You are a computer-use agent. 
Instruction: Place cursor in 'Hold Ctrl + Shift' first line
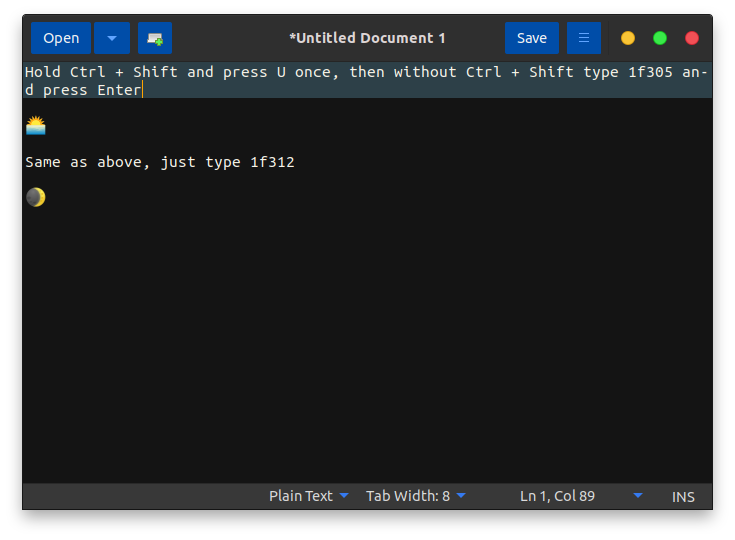click(366, 72)
